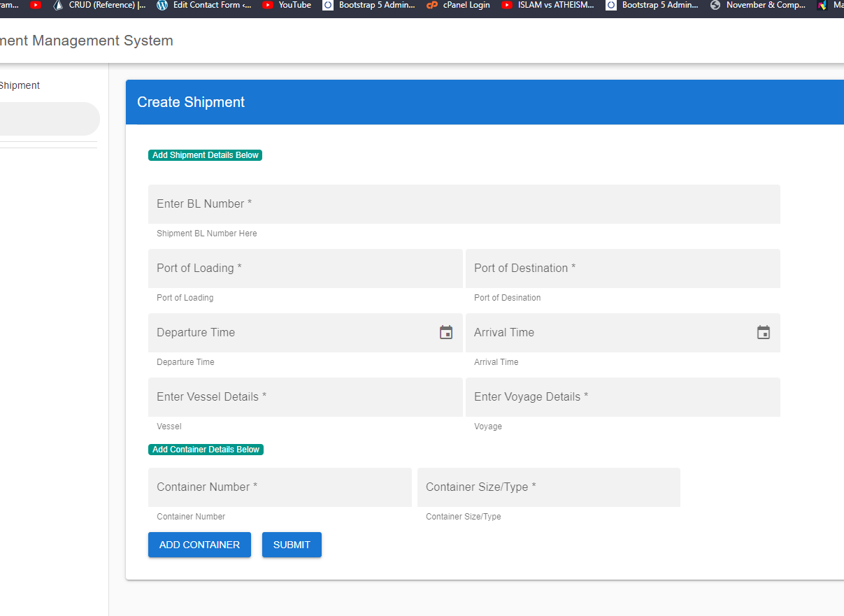Click the Enter Voyage Details field
This screenshot has width=844, height=616.
pos(622,397)
